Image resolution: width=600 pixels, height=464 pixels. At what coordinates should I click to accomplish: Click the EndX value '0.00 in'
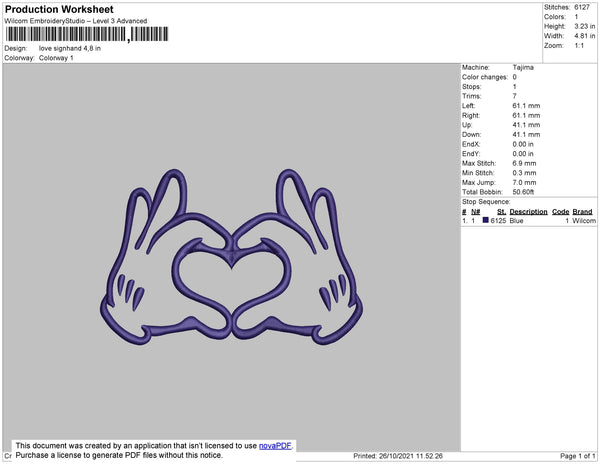pyautogui.click(x=523, y=144)
